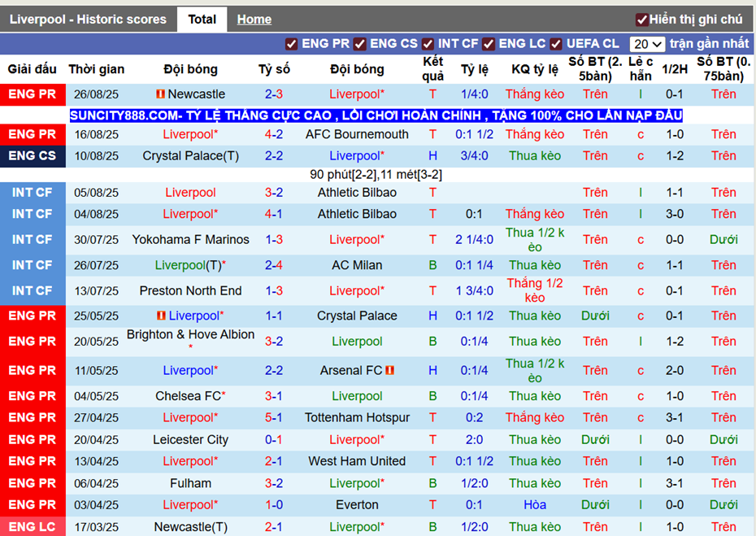Click the West Ham United team name
756x536 pixels.
coord(357,460)
